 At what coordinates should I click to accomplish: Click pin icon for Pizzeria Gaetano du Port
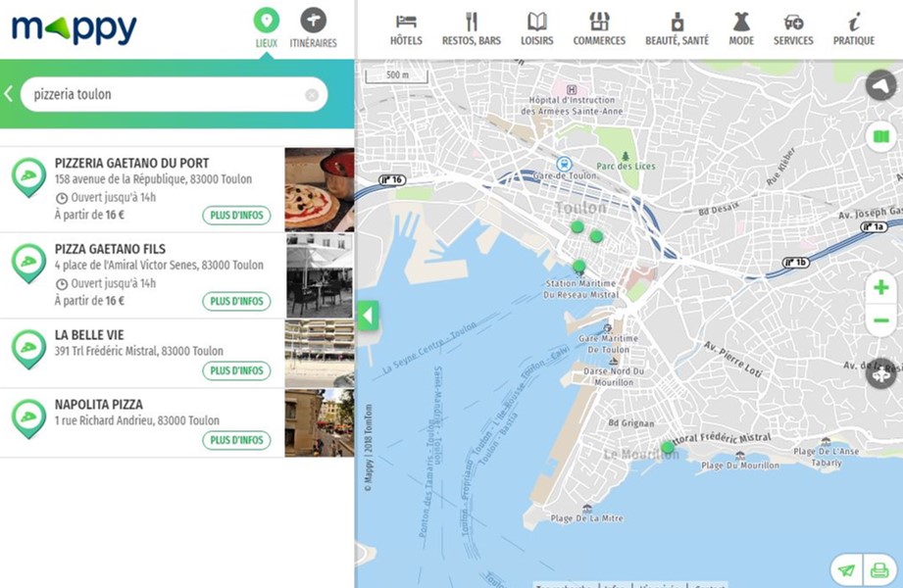pos(28,177)
